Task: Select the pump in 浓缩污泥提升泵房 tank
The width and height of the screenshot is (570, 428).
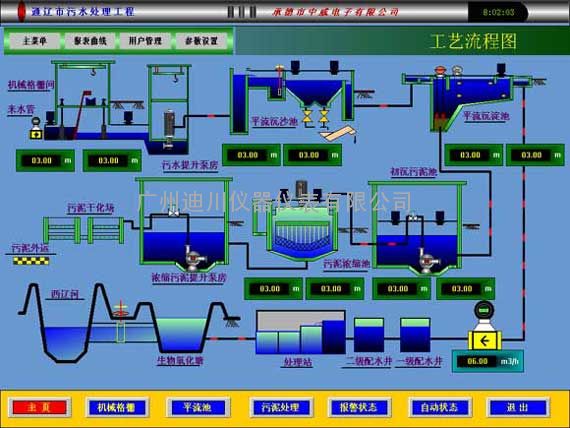Action: point(194,259)
